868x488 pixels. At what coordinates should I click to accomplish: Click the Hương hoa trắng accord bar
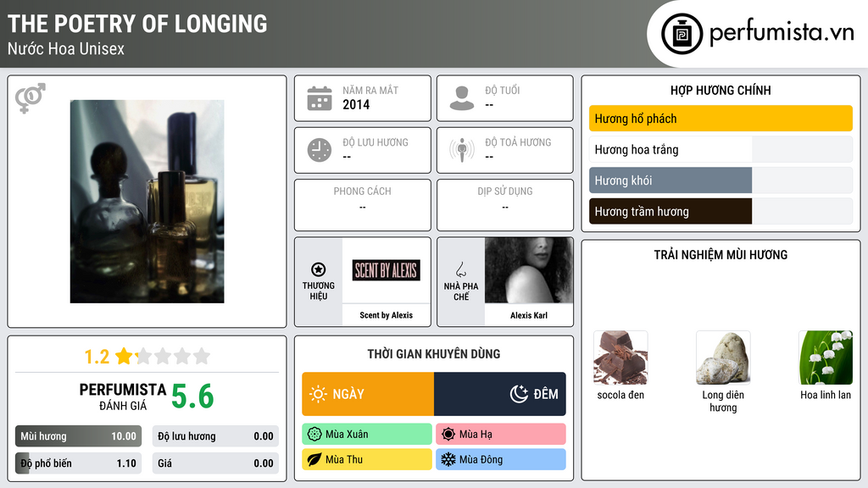point(721,149)
